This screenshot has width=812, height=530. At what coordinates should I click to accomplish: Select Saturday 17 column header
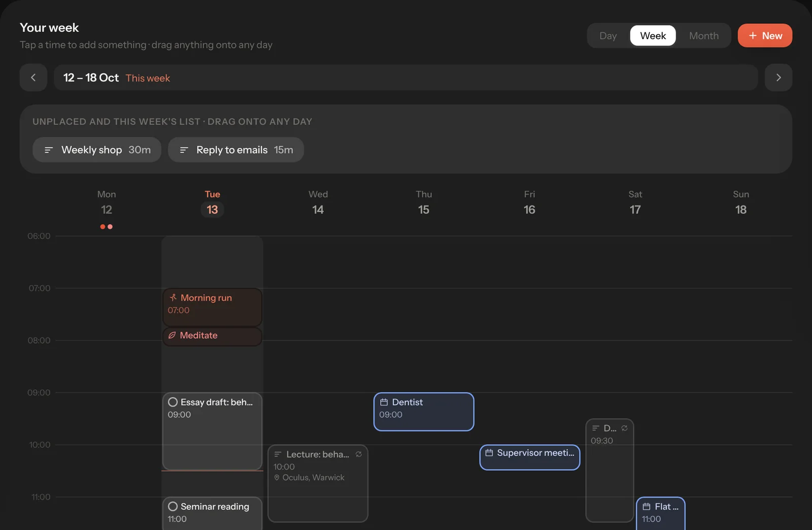[x=635, y=203]
